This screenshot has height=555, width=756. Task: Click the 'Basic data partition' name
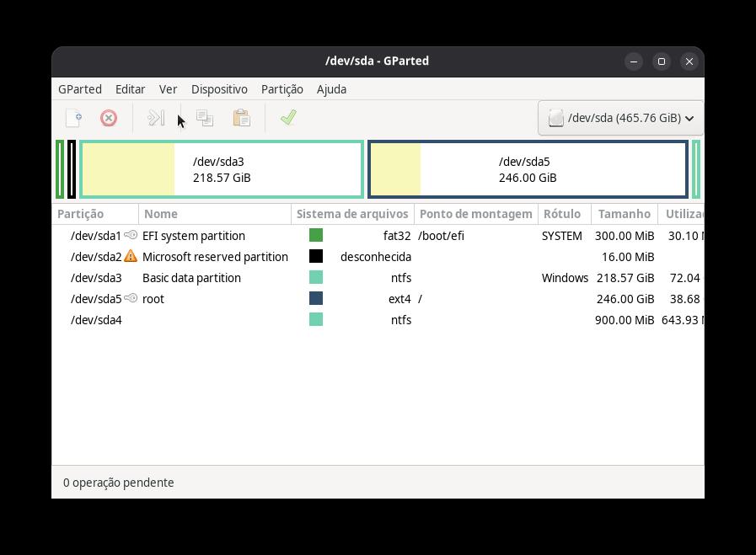(191, 278)
